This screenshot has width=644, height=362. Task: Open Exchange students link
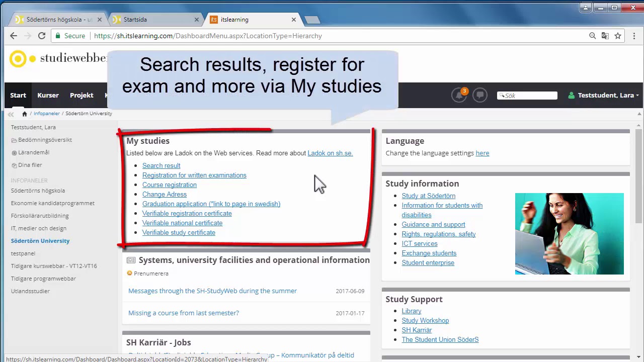coord(429,253)
